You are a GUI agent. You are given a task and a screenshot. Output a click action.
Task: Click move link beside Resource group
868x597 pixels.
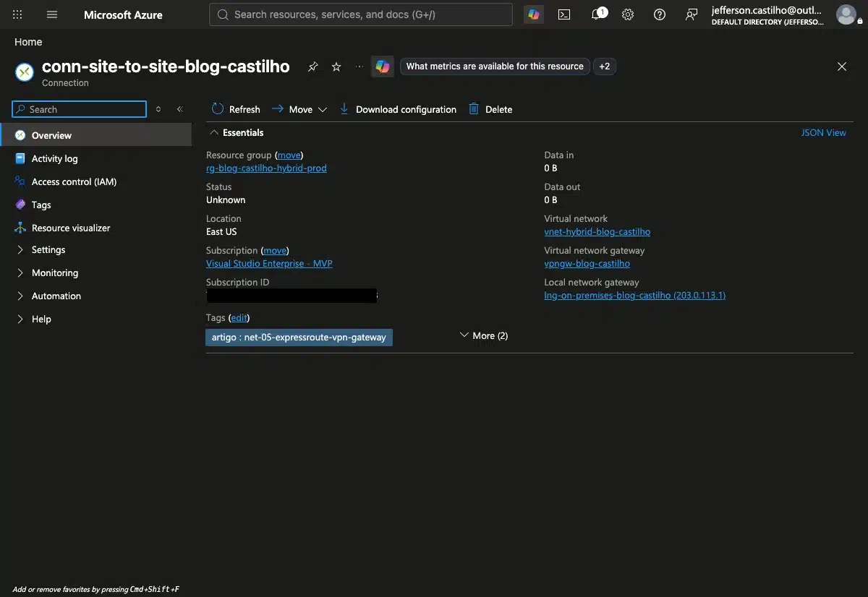(289, 155)
